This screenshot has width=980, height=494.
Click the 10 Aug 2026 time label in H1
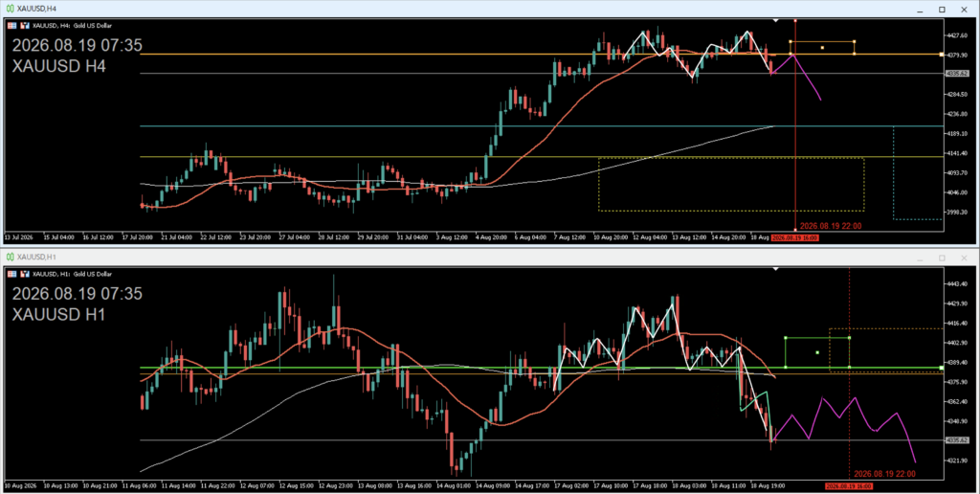click(20, 486)
